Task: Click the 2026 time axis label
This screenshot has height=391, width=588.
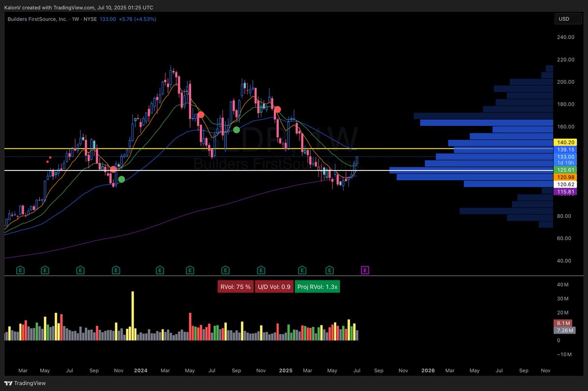Action: (428, 371)
